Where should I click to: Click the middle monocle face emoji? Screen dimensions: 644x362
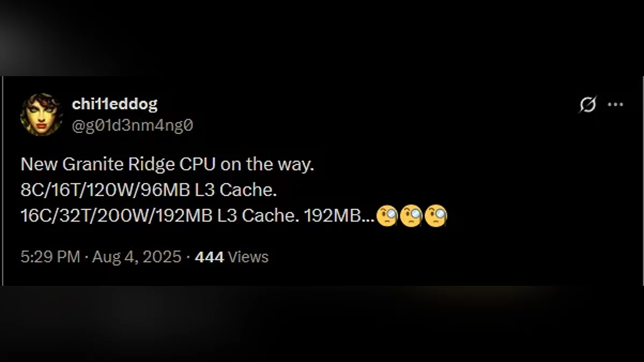(411, 216)
